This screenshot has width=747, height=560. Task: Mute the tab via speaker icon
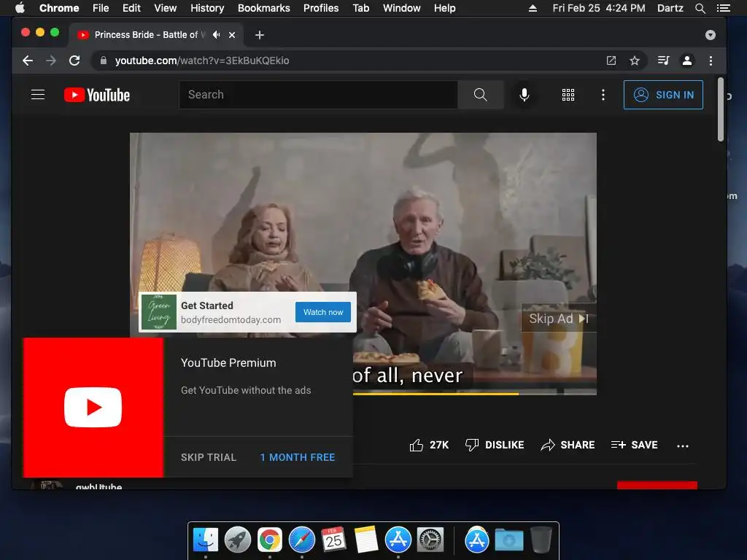pos(216,35)
